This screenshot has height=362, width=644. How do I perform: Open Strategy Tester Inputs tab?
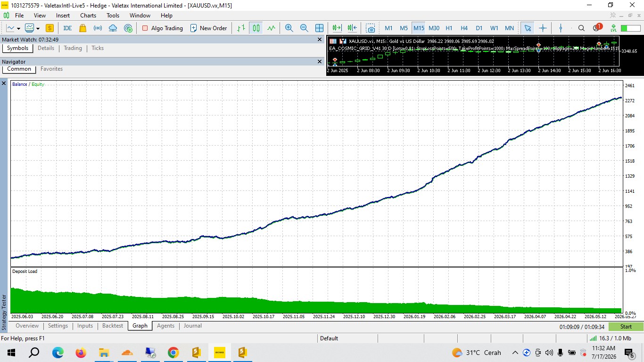85,326
